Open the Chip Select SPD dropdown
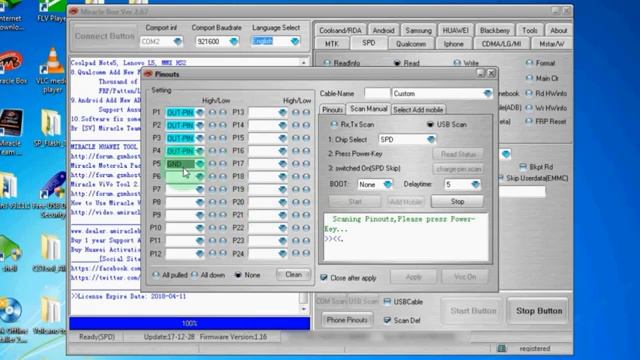 431,140
